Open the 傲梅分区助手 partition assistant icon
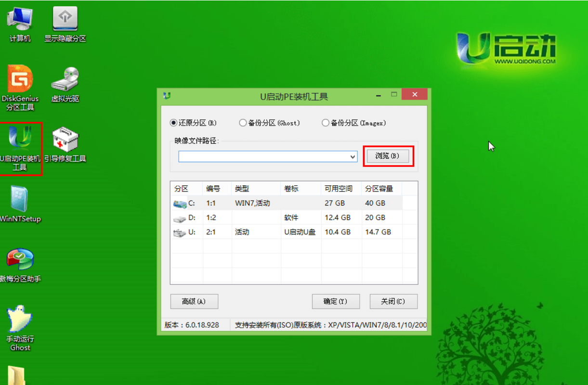Viewport: 588px width, 385px height. tap(20, 261)
